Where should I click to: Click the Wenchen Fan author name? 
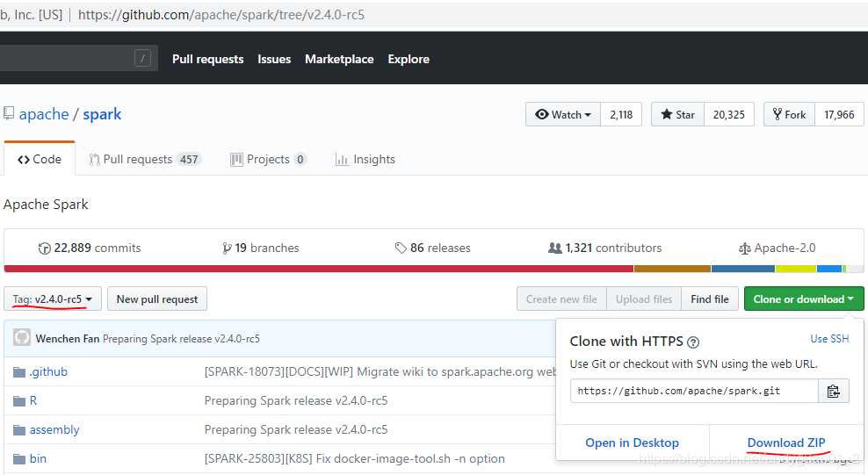[68, 338]
